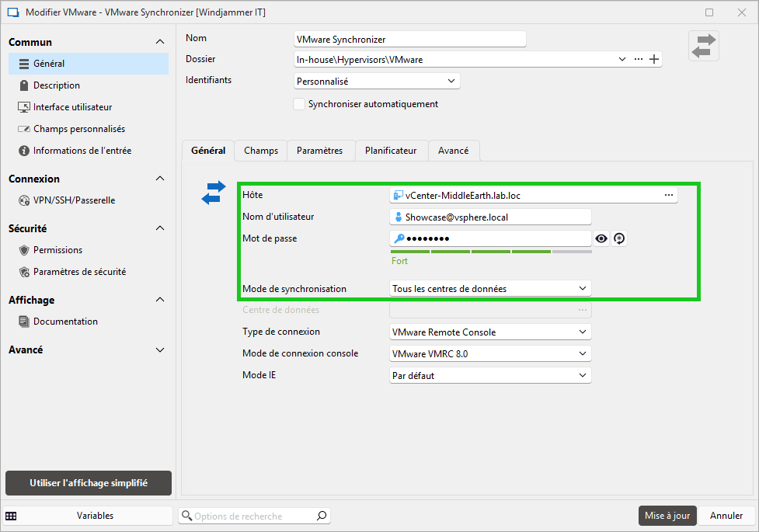Open the Mode de synchronisation dropdown

pos(490,289)
